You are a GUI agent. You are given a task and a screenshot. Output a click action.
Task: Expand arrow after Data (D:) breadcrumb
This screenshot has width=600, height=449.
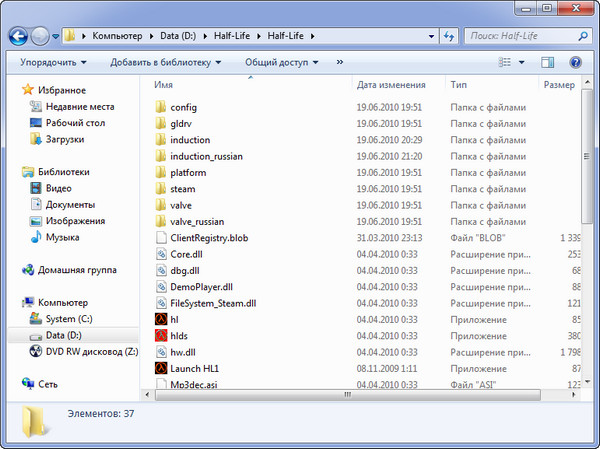pos(205,36)
